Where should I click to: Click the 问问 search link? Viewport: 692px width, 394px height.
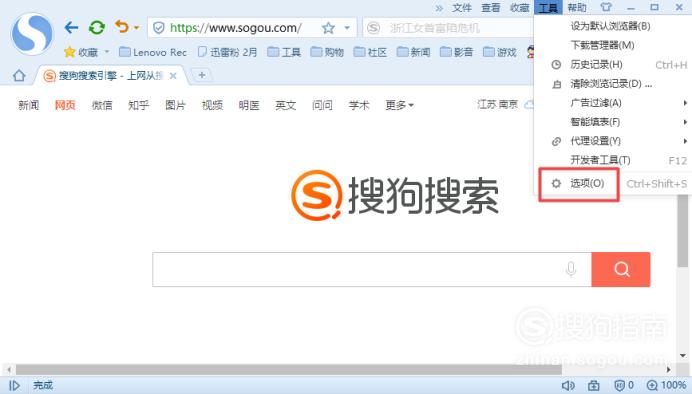(322, 105)
